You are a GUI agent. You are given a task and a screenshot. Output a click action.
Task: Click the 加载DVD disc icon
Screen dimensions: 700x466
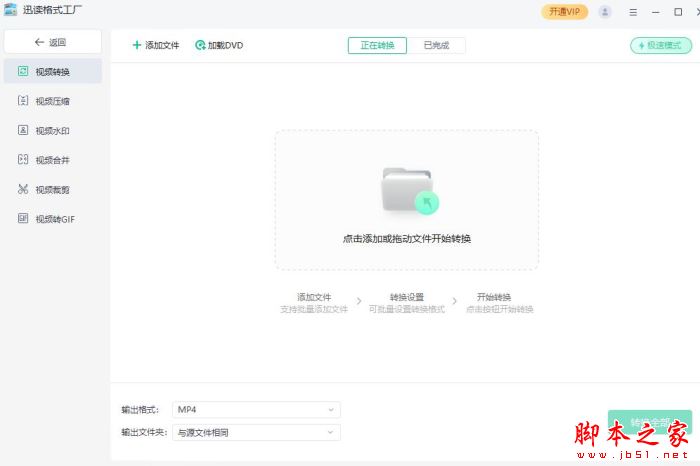point(200,45)
